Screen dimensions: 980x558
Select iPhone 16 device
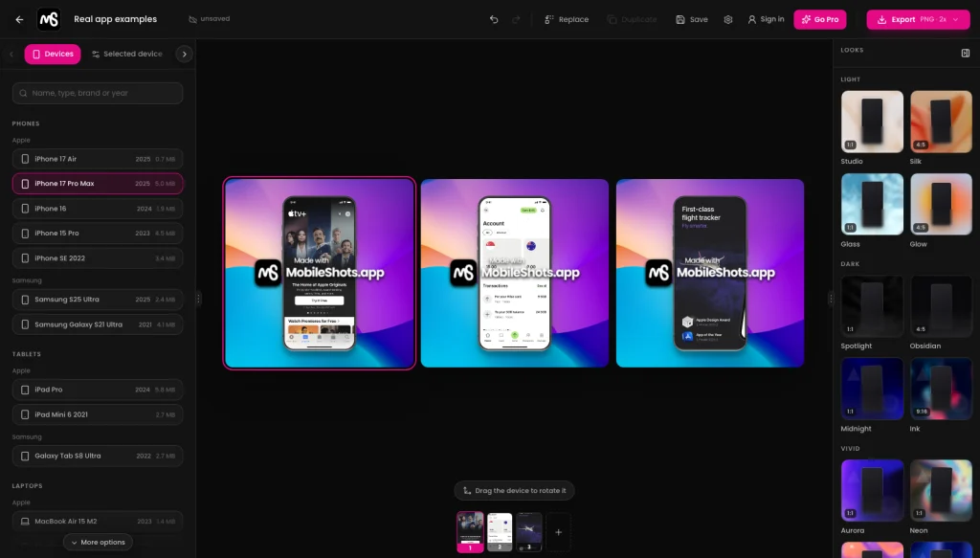point(98,209)
